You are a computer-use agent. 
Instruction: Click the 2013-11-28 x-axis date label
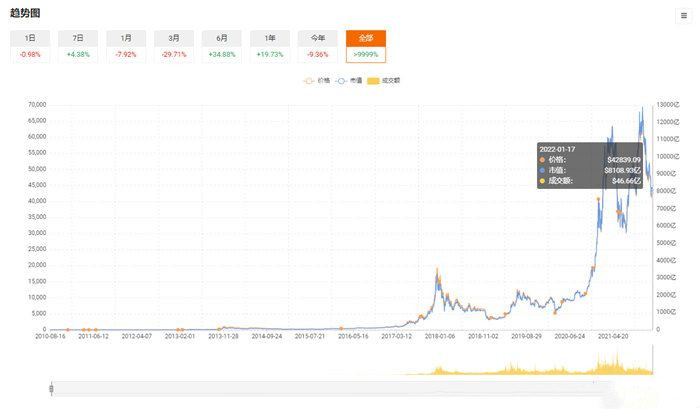tap(223, 336)
